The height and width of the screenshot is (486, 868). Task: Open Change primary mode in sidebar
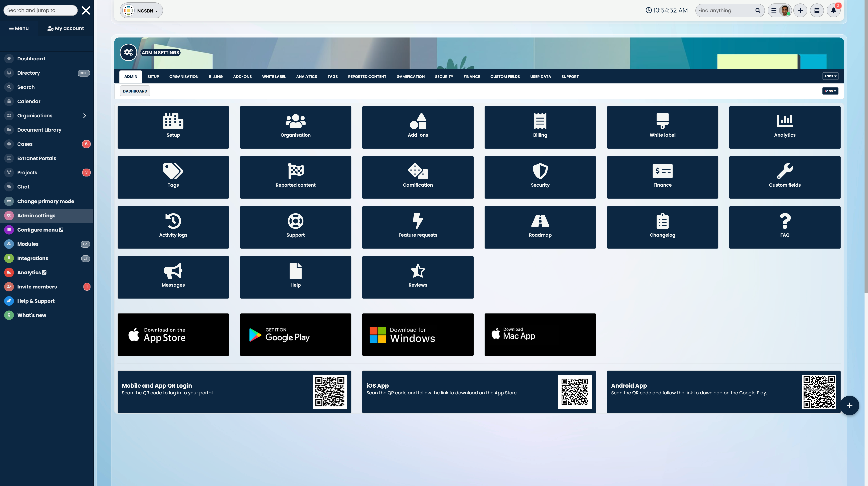47,201
